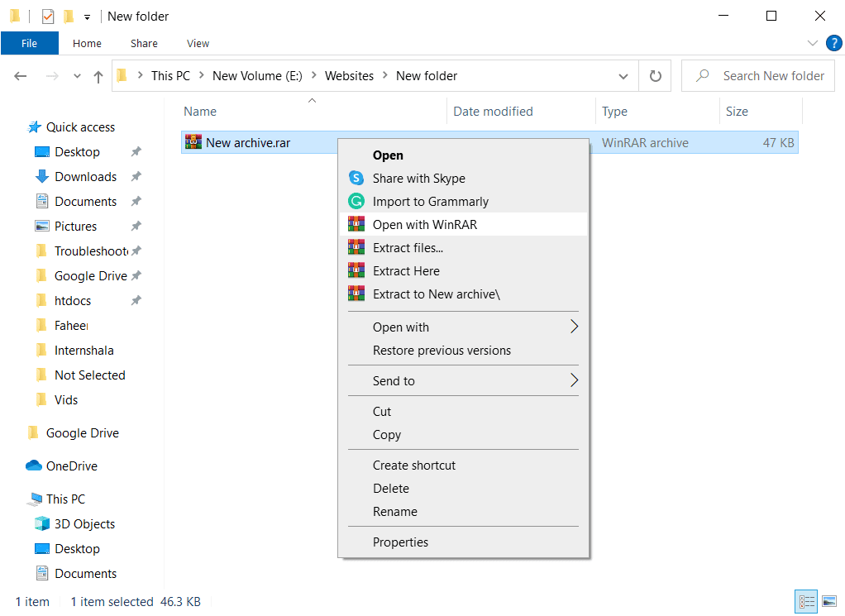Click the new folder icon in the quick access toolbar
The width and height of the screenshot is (845, 616).
(69, 17)
